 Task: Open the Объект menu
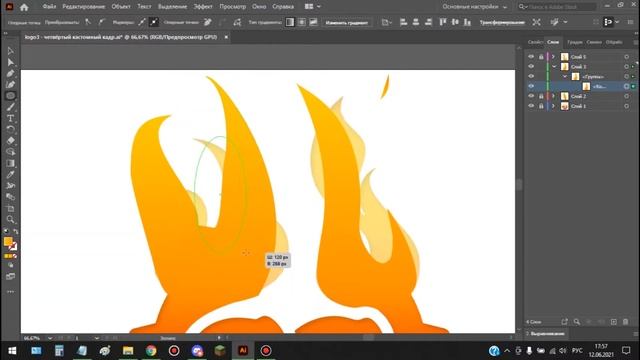click(x=121, y=7)
